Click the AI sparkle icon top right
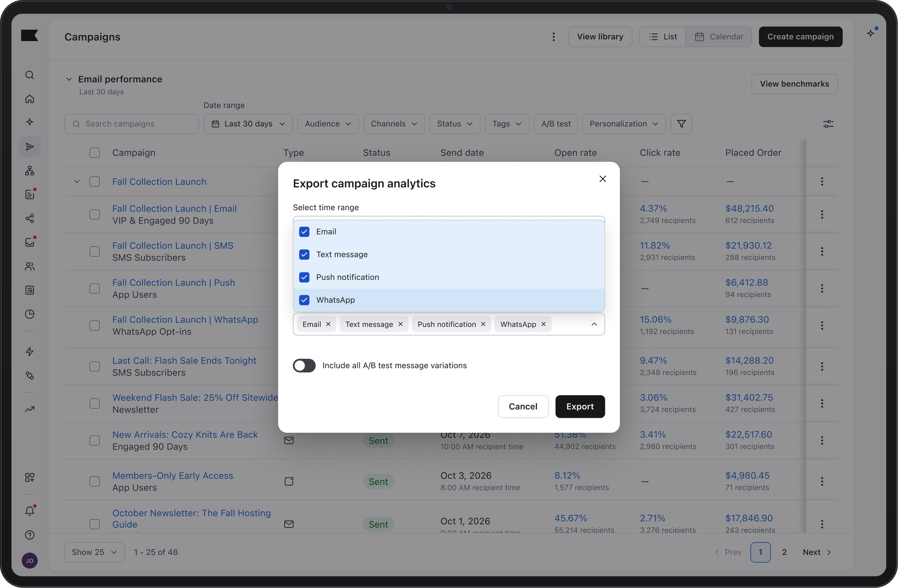This screenshot has height=588, width=898. (871, 33)
